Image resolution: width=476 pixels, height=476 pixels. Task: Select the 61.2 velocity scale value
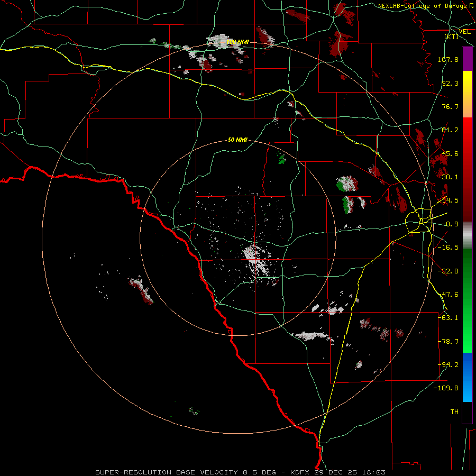pyautogui.click(x=450, y=130)
